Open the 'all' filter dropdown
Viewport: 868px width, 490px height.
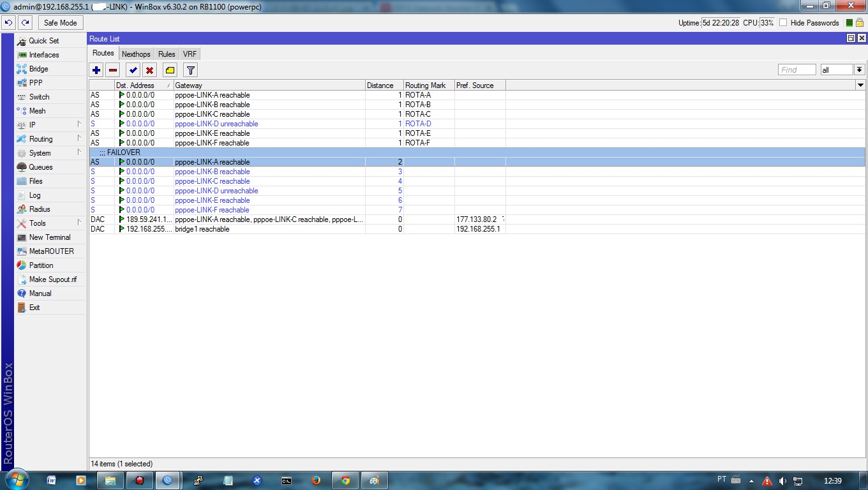click(859, 70)
